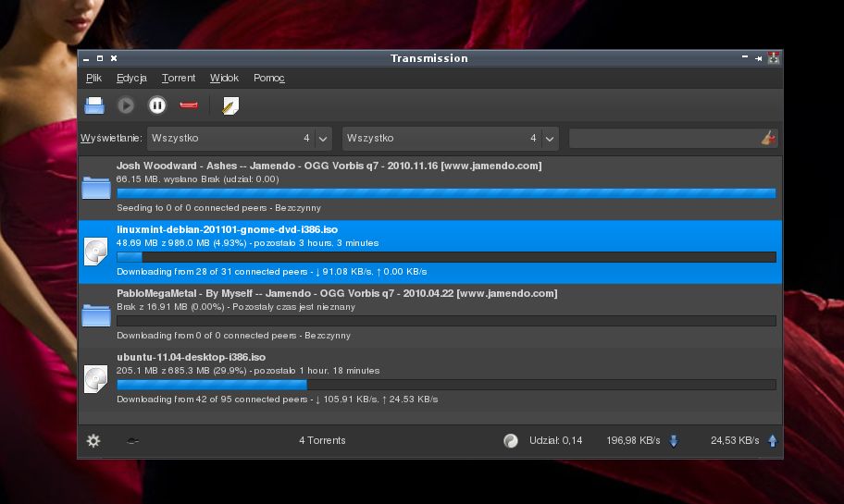Click the '4 Torrents' status text
The width and height of the screenshot is (844, 504).
[x=322, y=440]
